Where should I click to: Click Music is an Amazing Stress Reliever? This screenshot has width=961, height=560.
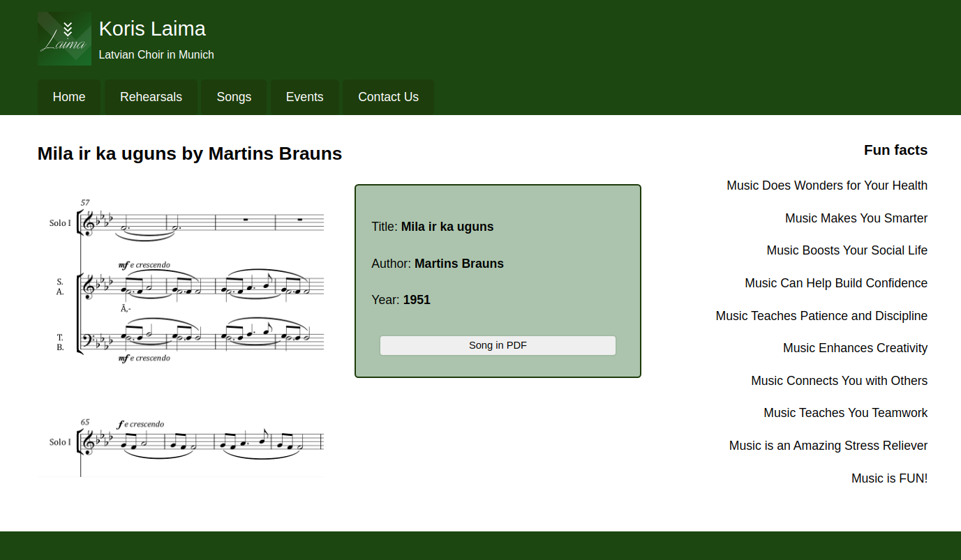pos(828,446)
